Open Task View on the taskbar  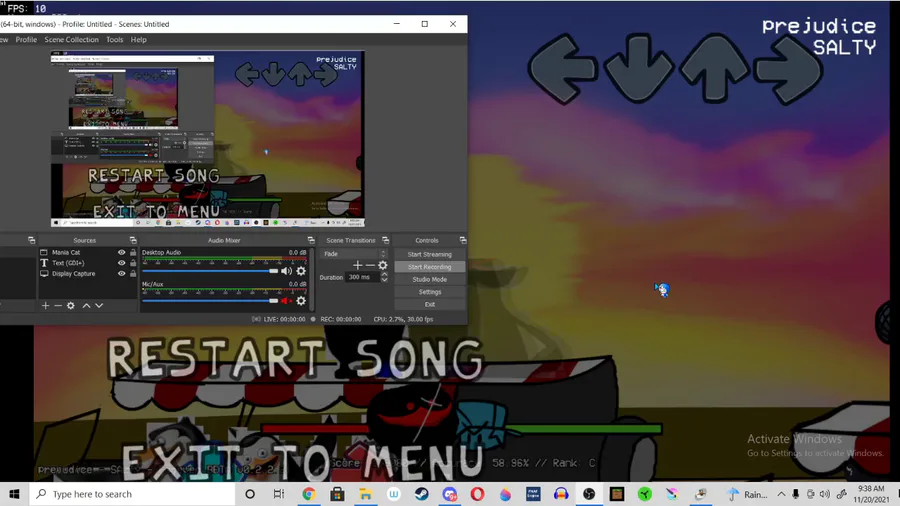tap(278, 494)
